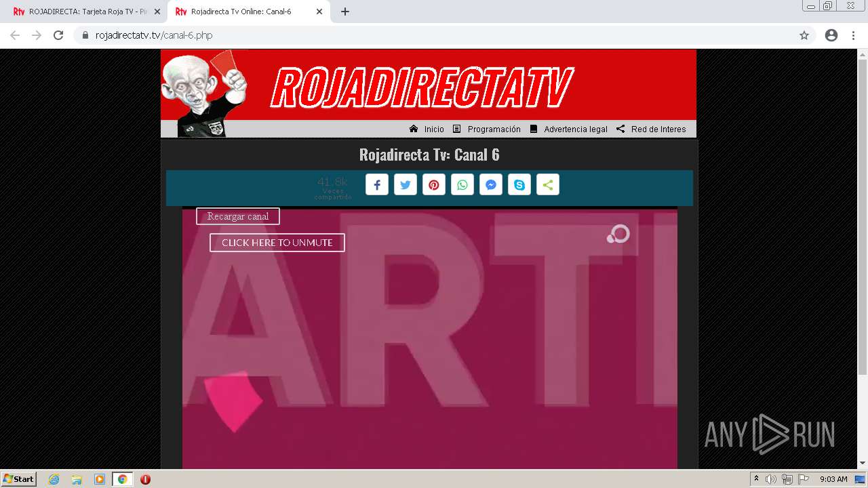Click the list icon beside Programación

tap(457, 129)
